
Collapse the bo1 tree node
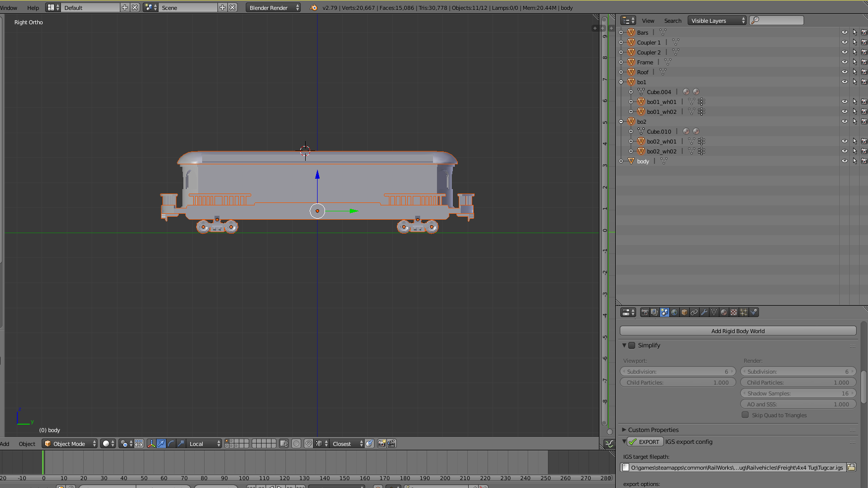621,82
